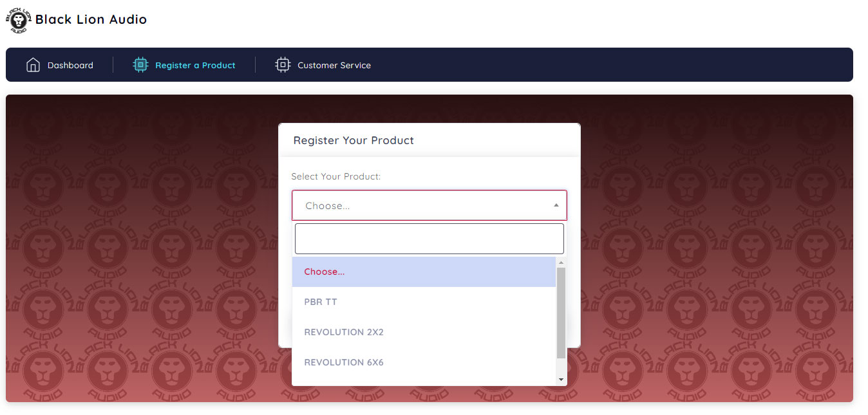
Task: Choose PBR TT from the list
Action: [x=424, y=302]
